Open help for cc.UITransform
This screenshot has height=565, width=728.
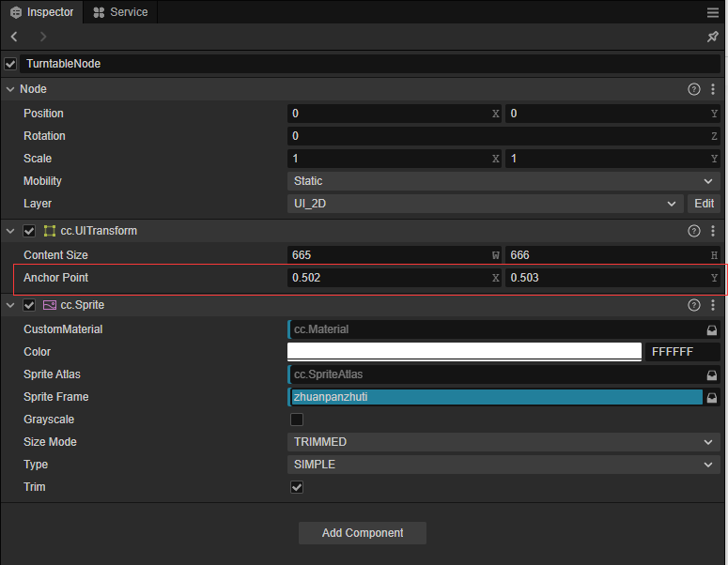click(693, 231)
